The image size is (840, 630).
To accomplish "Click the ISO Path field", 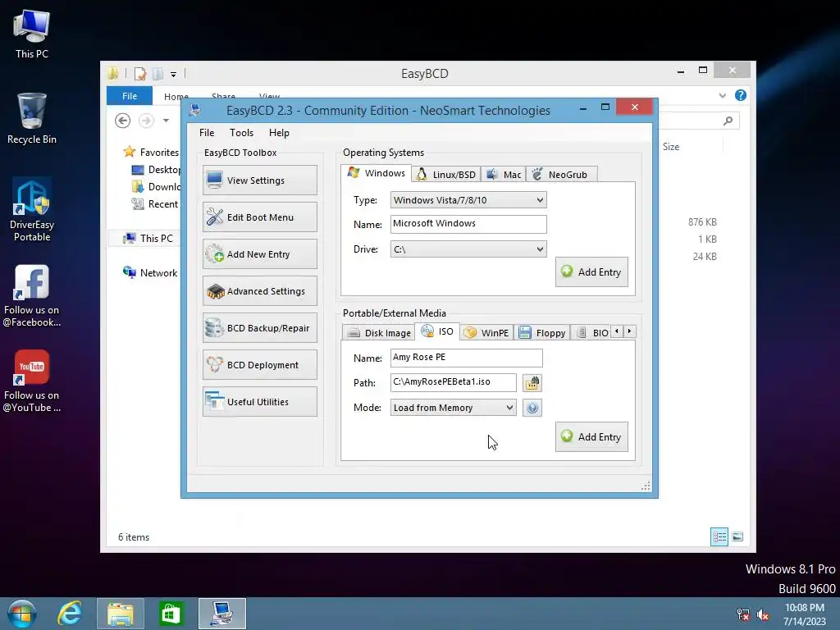I will [453, 382].
